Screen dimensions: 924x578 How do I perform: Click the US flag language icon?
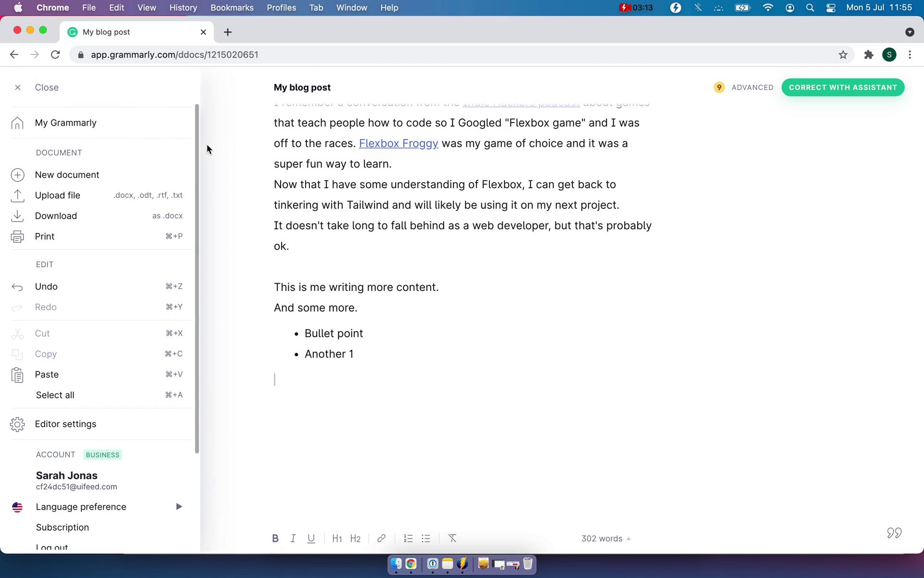[17, 507]
